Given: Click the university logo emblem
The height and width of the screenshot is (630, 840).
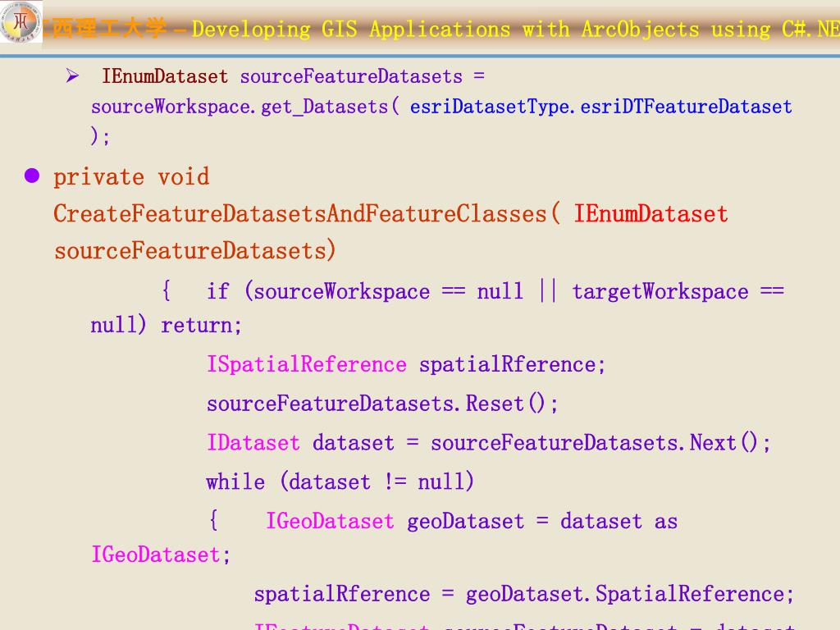Looking at the screenshot, I should pos(21,22).
